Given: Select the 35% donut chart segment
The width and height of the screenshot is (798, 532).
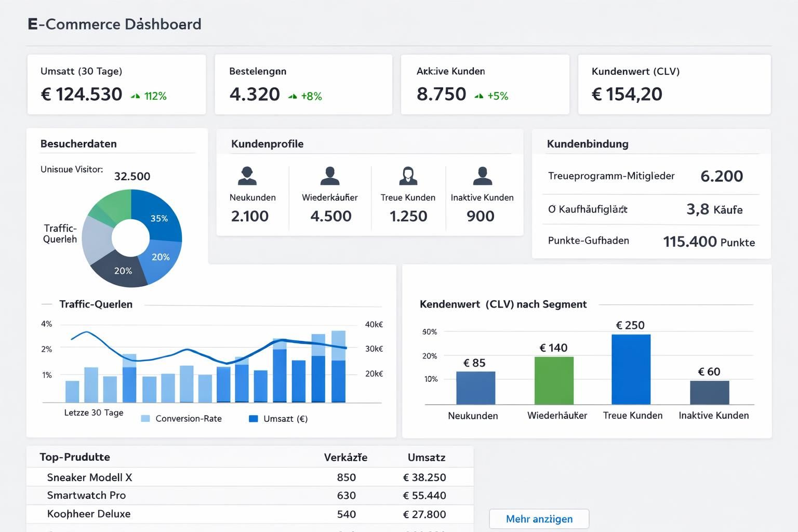Looking at the screenshot, I should (161, 217).
